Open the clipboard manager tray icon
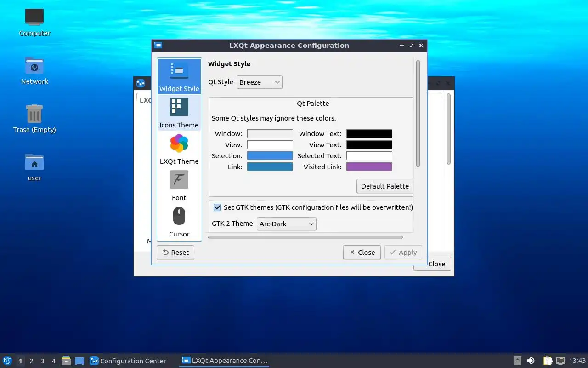The width and height of the screenshot is (588, 368). coord(548,361)
